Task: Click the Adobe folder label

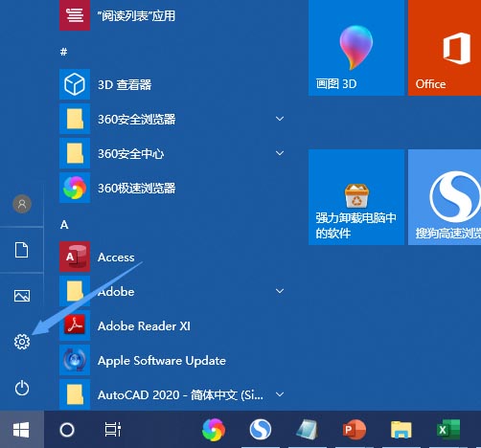Action: point(116,292)
